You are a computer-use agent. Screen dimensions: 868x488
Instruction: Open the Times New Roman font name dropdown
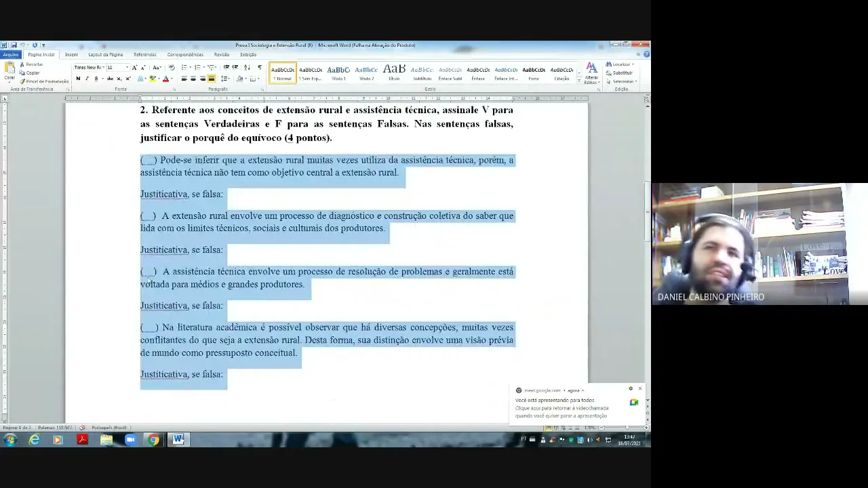coord(103,68)
